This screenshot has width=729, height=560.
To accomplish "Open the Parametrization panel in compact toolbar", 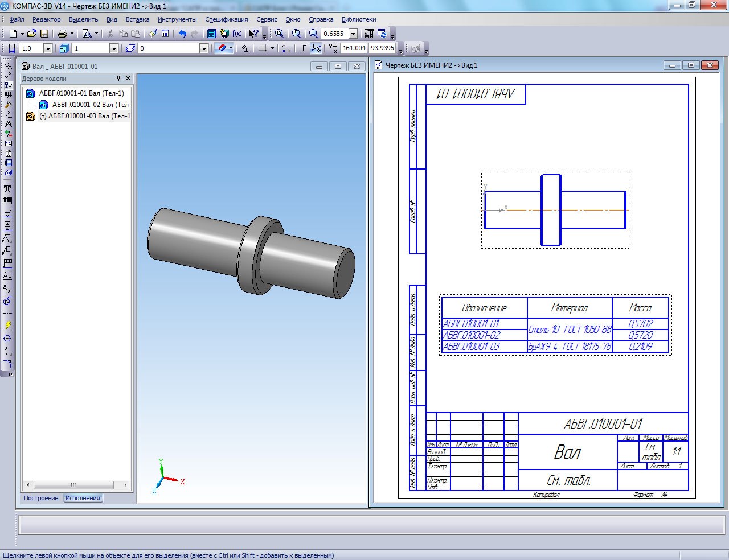I will pyautogui.click(x=8, y=114).
